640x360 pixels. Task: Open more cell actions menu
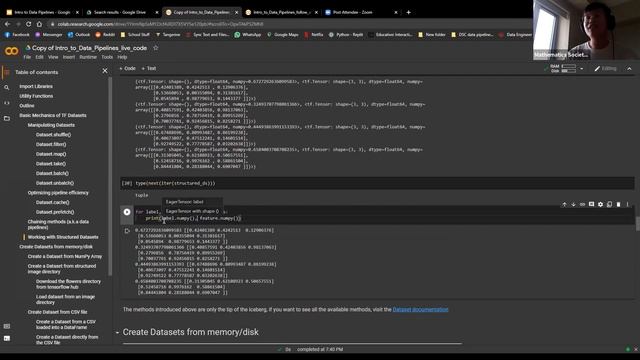tap(627, 204)
